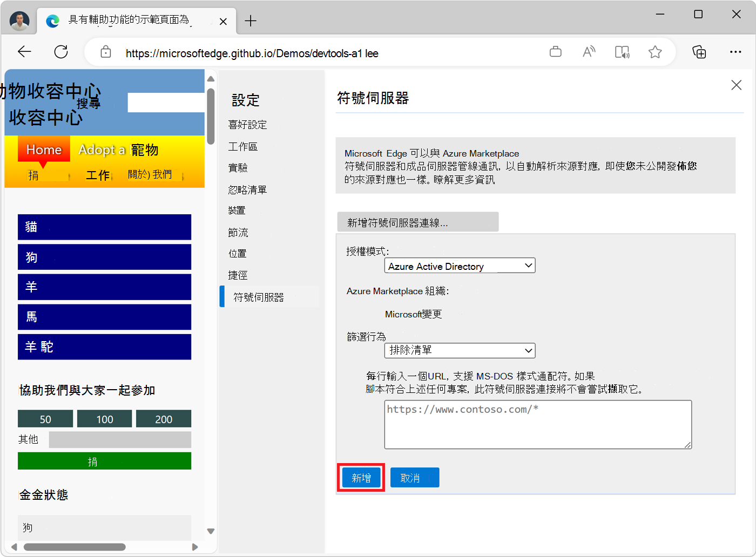Open site information lock icon
This screenshot has width=756, height=557.
[x=105, y=51]
